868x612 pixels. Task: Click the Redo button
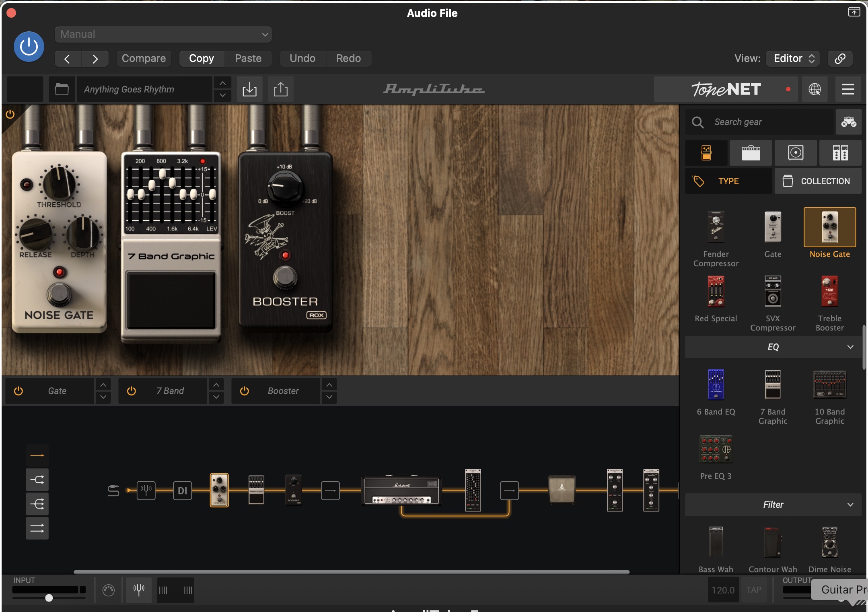point(348,59)
